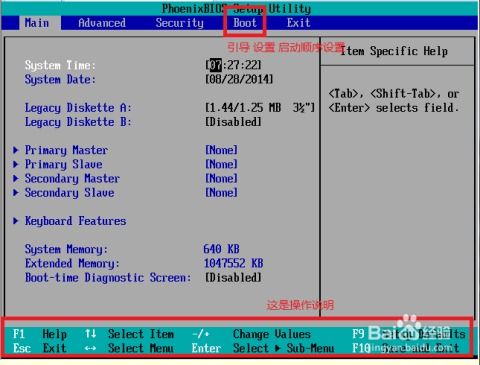The height and width of the screenshot is (365, 480).
Task: Click F1 Help in the footer
Action: coord(40,334)
